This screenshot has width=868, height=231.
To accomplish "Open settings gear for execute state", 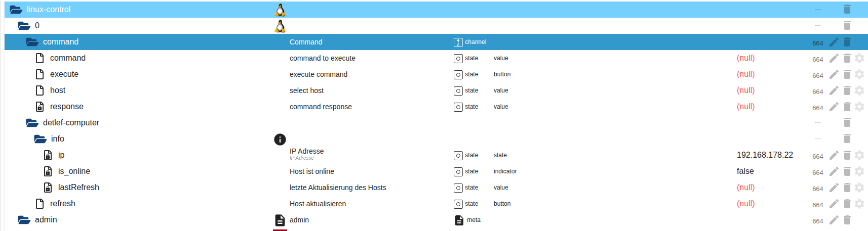I will click(859, 74).
